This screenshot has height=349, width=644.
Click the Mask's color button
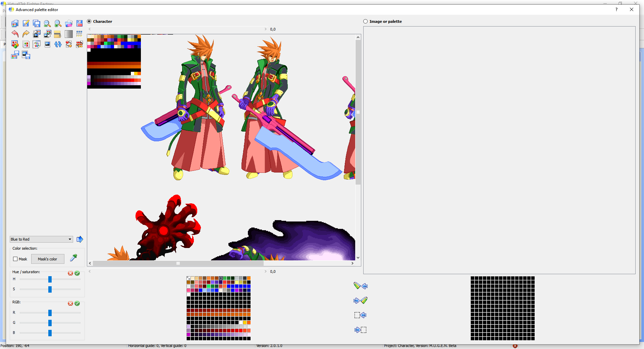(x=48, y=259)
